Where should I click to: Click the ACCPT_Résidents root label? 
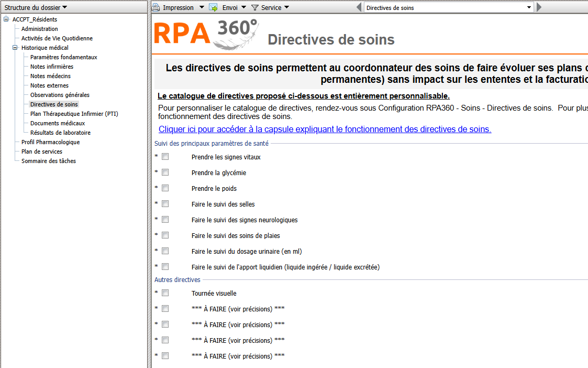pyautogui.click(x=35, y=19)
